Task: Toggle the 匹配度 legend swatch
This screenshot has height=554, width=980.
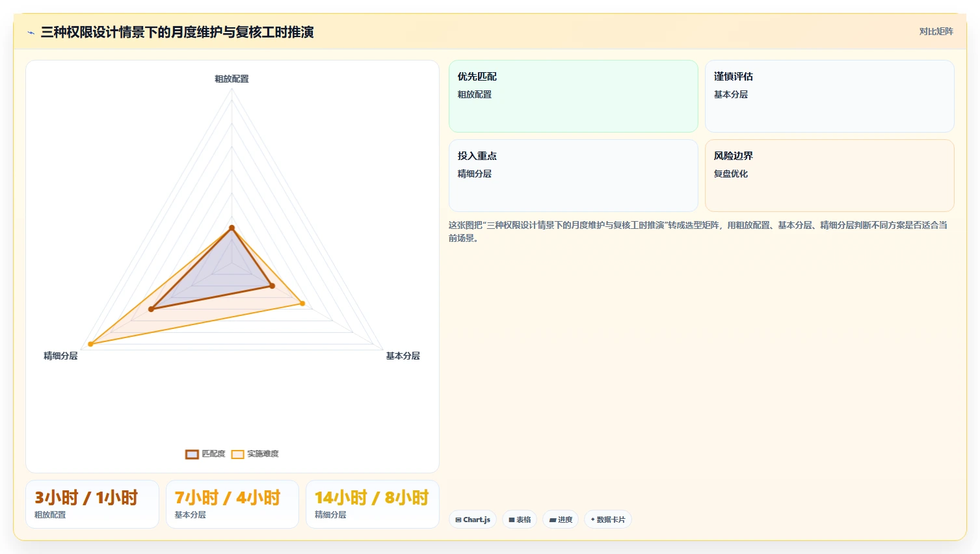Action: pos(192,455)
